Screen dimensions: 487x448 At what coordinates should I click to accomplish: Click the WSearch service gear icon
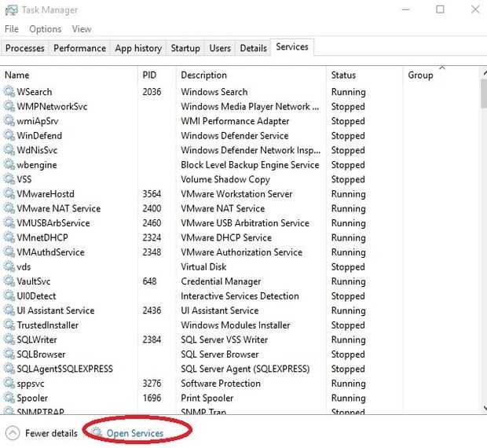tap(9, 92)
